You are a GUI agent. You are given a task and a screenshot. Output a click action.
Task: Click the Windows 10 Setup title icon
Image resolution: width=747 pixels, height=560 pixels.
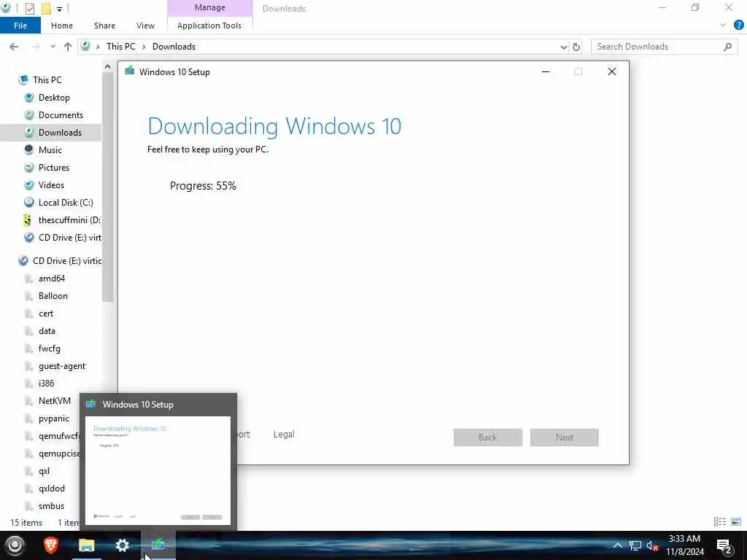point(130,71)
